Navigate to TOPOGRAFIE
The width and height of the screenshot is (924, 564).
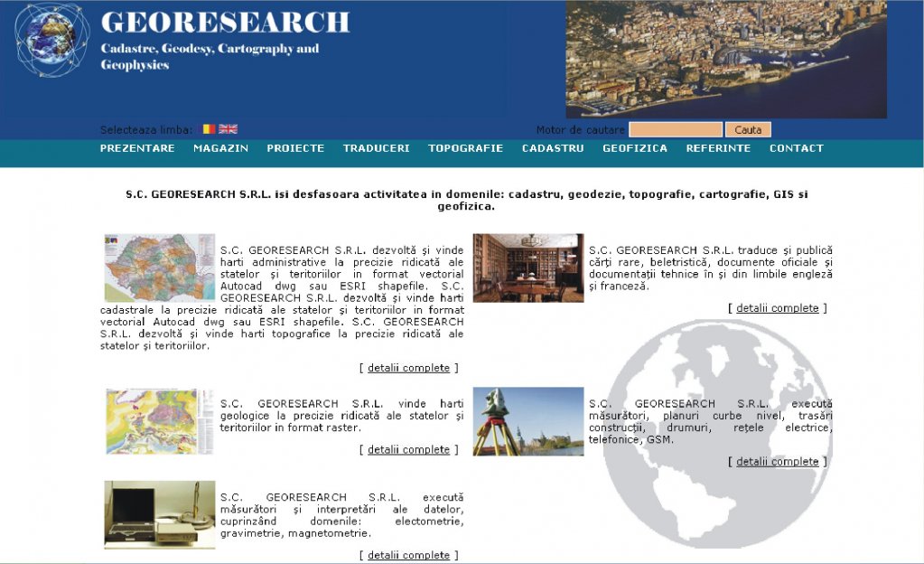click(465, 148)
